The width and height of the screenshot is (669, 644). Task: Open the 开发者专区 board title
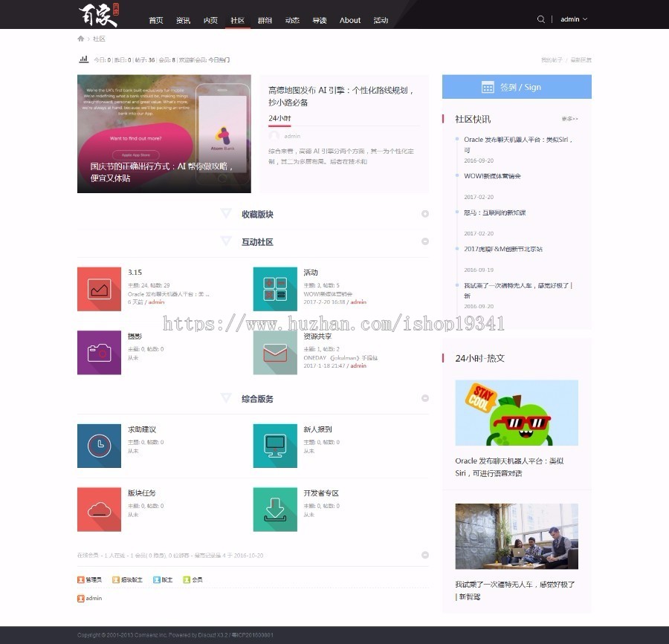(x=321, y=493)
